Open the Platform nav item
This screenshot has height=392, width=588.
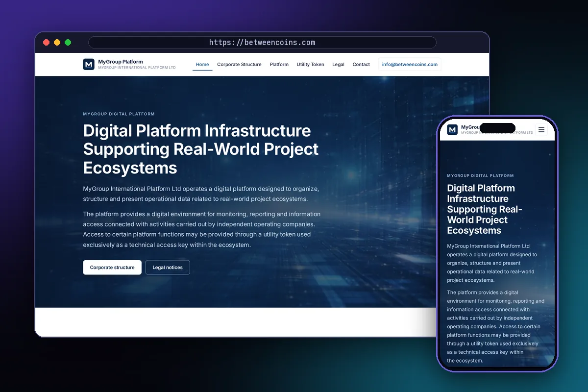(x=279, y=65)
